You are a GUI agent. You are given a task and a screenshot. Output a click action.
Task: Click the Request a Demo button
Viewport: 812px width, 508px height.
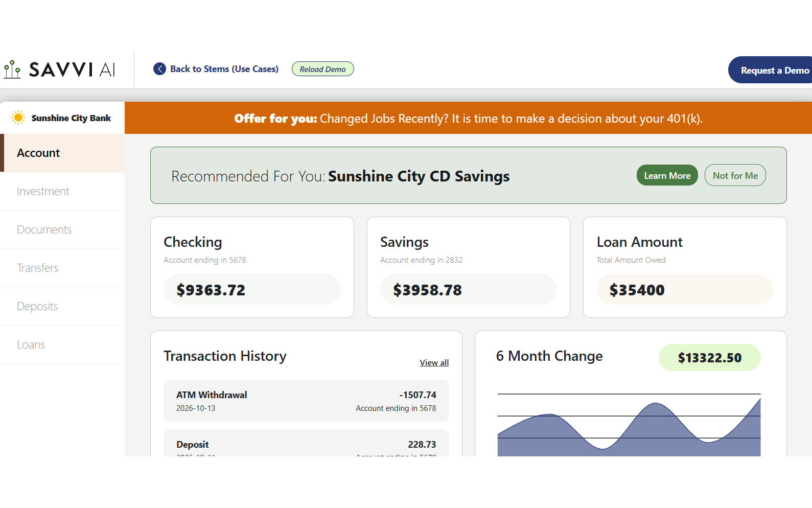coord(770,70)
